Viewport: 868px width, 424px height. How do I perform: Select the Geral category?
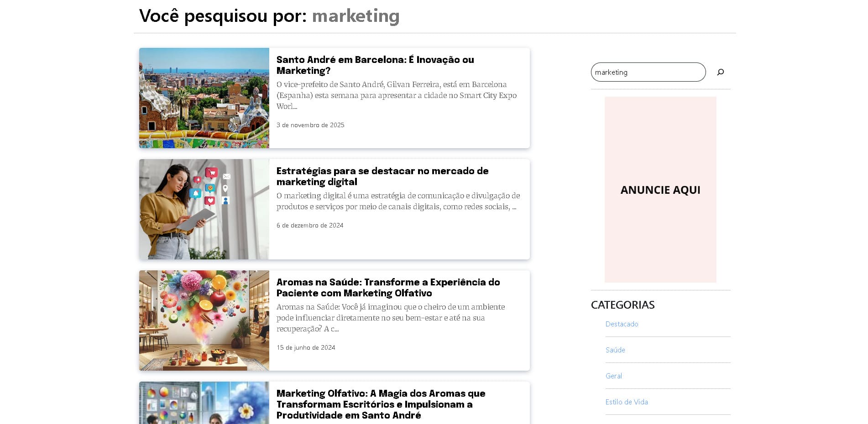[613, 376]
